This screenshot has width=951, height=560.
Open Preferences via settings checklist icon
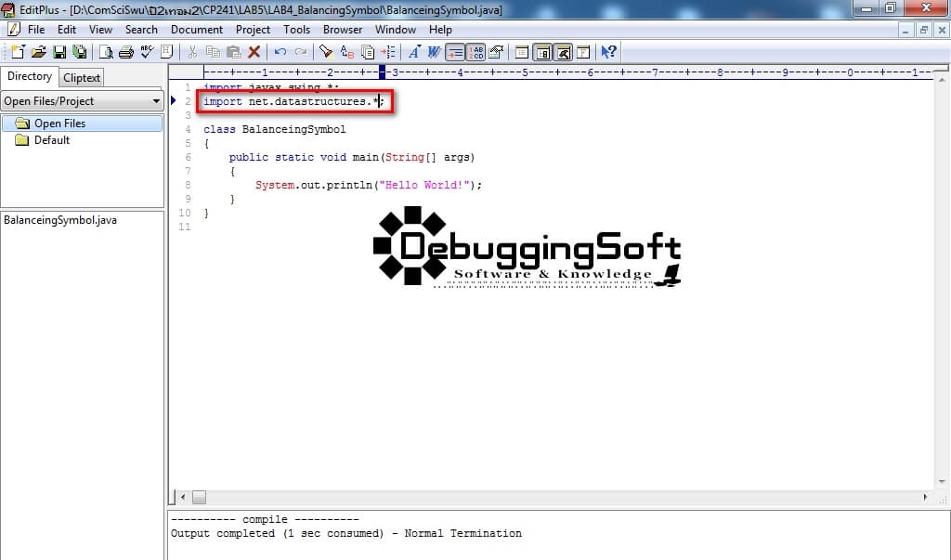point(496,52)
